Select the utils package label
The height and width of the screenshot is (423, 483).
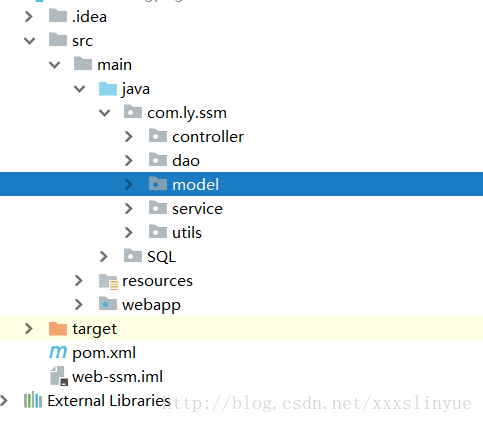point(187,233)
